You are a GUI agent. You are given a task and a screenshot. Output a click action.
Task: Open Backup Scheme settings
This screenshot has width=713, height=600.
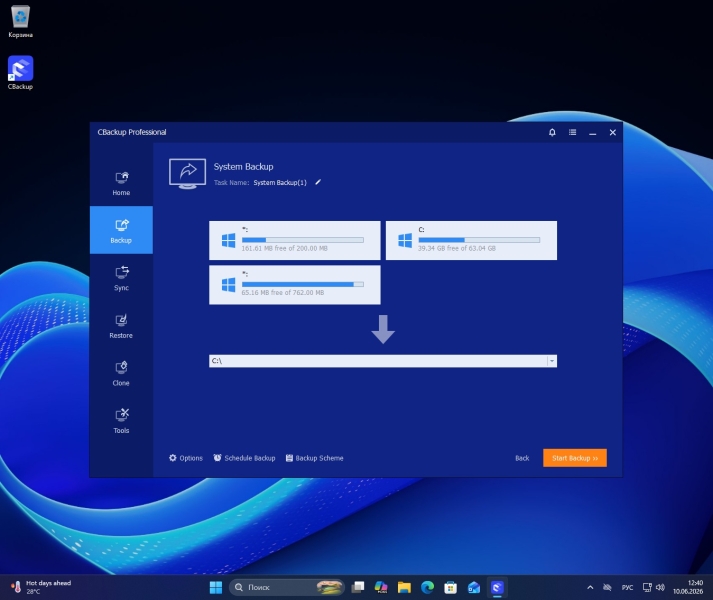pyautogui.click(x=314, y=458)
